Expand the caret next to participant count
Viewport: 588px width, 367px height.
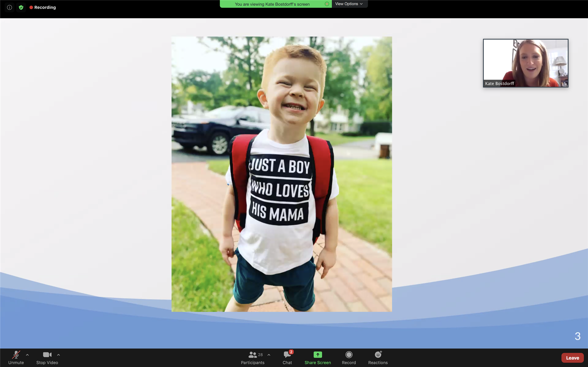click(269, 355)
